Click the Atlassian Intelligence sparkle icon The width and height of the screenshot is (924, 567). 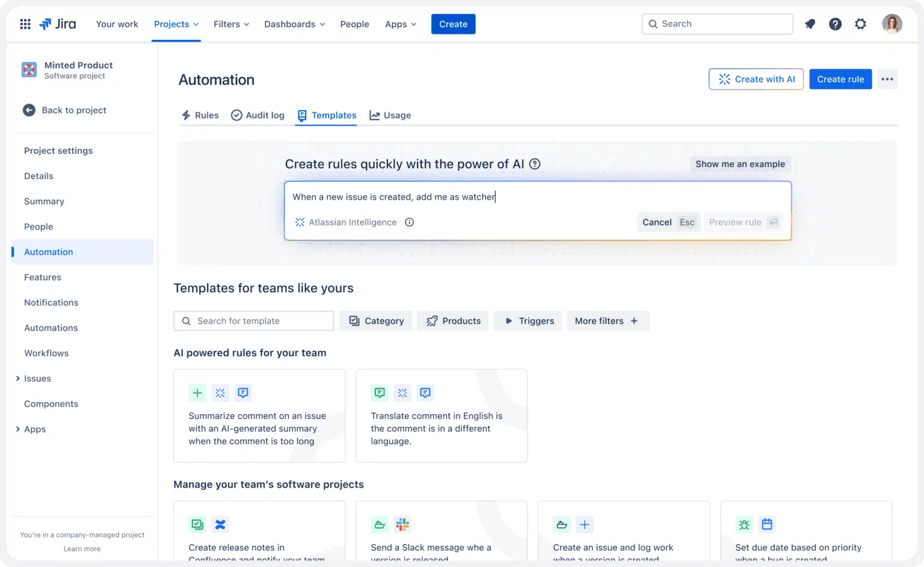[300, 222]
